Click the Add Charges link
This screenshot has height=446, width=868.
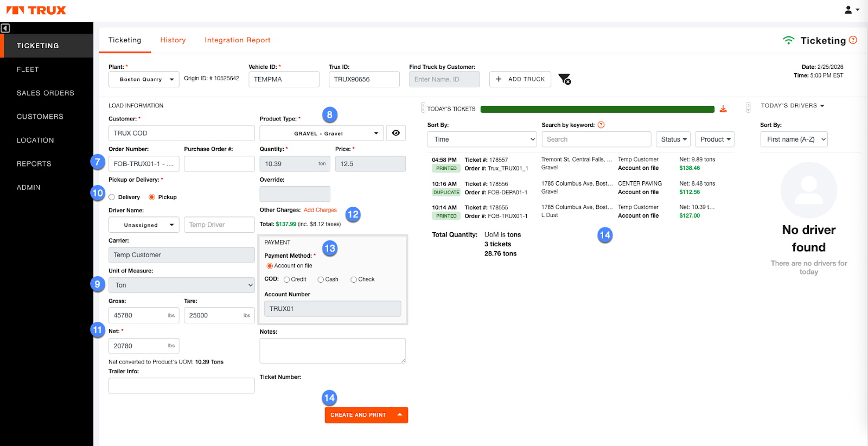pyautogui.click(x=320, y=210)
